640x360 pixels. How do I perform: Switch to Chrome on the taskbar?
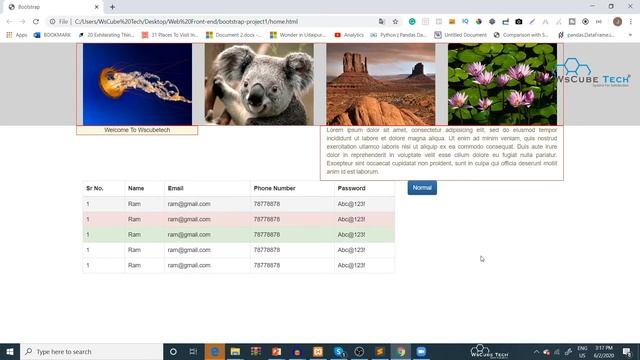point(401,351)
